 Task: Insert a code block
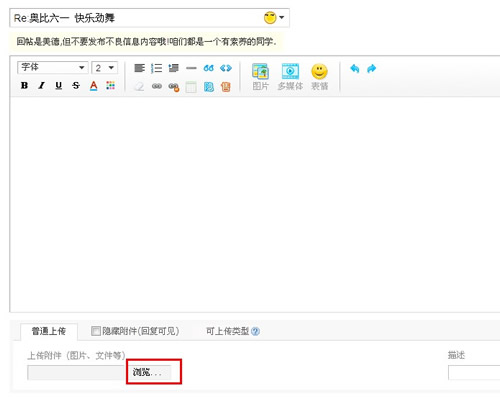[226, 68]
